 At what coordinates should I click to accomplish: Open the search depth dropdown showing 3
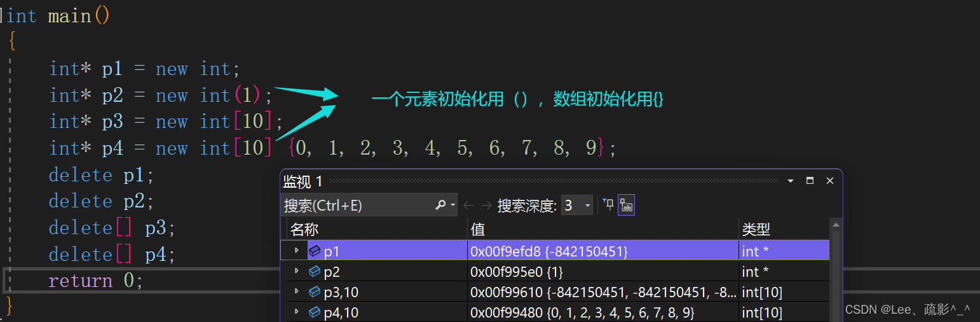[577, 205]
